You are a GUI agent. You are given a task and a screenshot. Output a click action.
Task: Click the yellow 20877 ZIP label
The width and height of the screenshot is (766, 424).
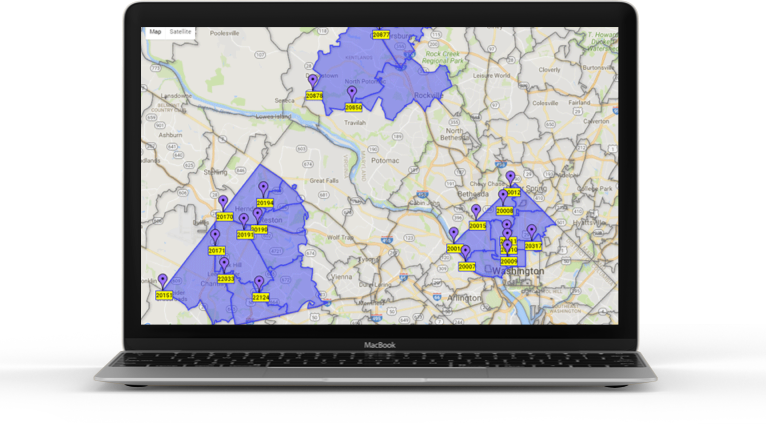[x=381, y=35]
